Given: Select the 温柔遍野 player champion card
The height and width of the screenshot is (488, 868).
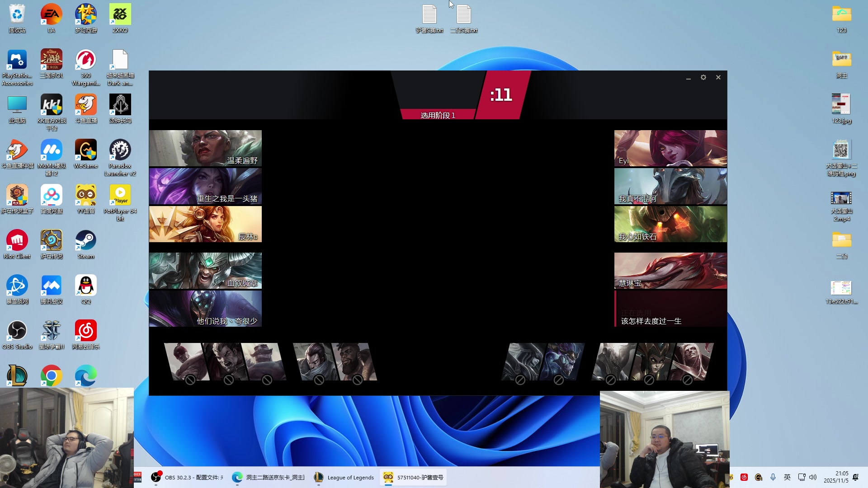Looking at the screenshot, I should 205,148.
